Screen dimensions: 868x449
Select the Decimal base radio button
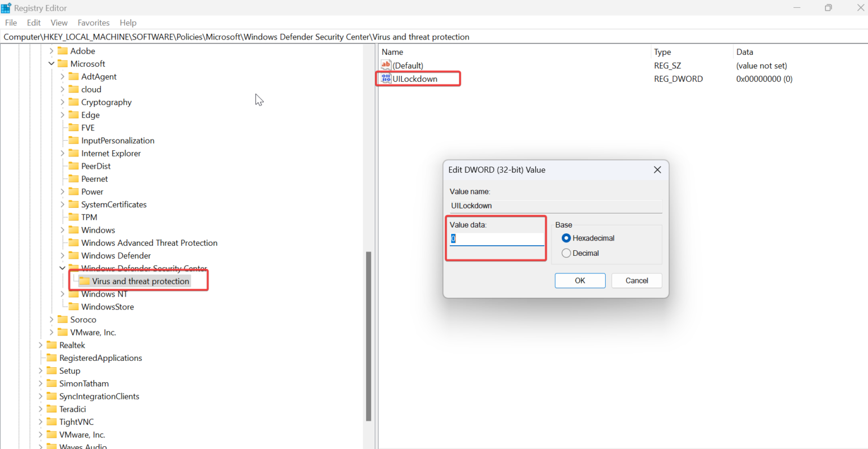coord(566,253)
